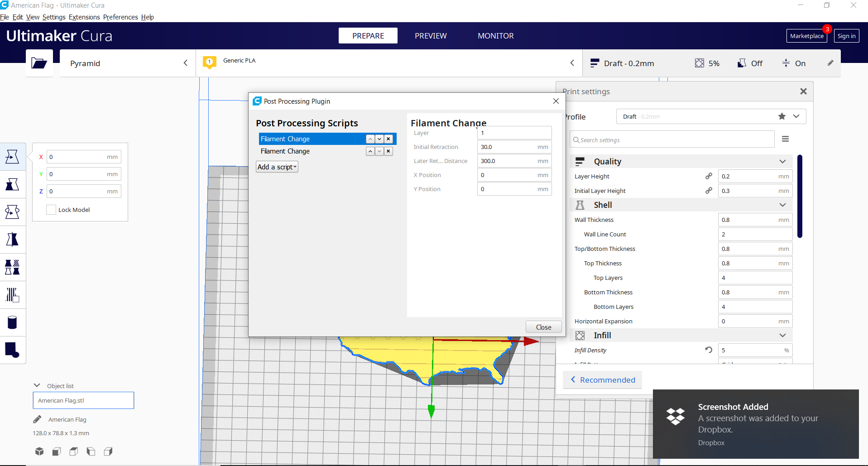The image size is (868, 466).
Task: Click the pencil icon beside American Flag
Action: click(37, 419)
